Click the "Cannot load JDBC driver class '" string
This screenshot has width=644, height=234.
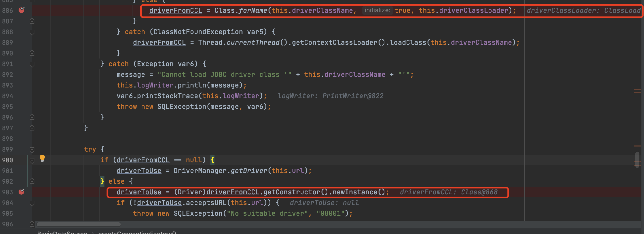(224, 75)
